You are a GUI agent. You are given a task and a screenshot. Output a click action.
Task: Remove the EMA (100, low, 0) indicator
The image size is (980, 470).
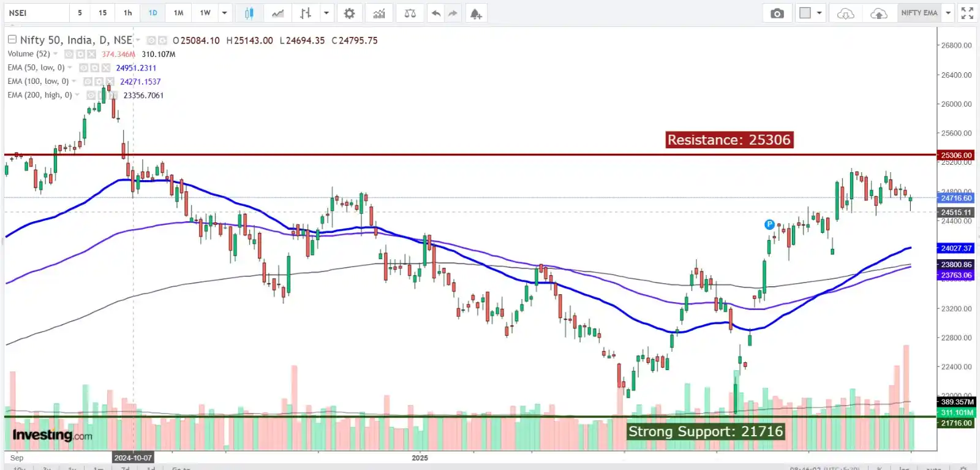point(110,81)
